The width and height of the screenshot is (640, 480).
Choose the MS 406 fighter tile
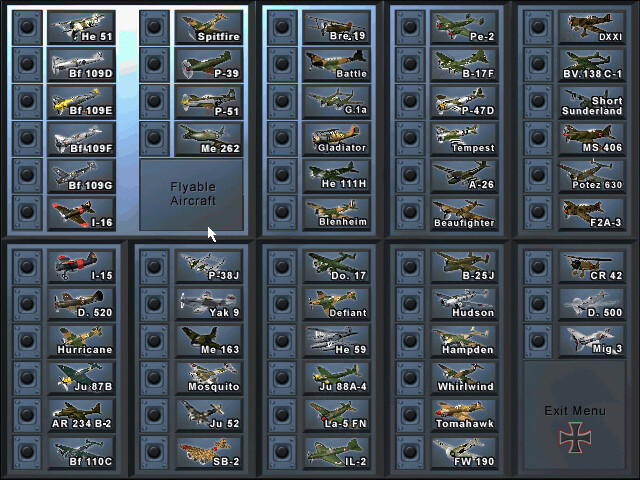(592, 139)
